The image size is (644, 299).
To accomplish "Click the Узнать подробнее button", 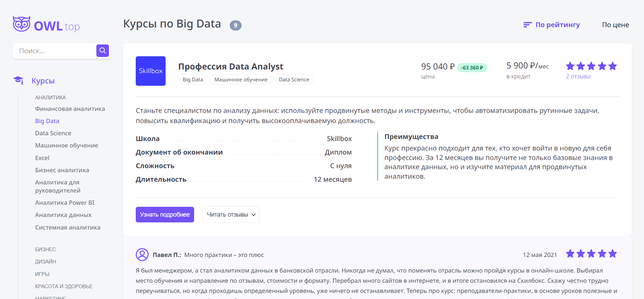I will click(165, 215).
